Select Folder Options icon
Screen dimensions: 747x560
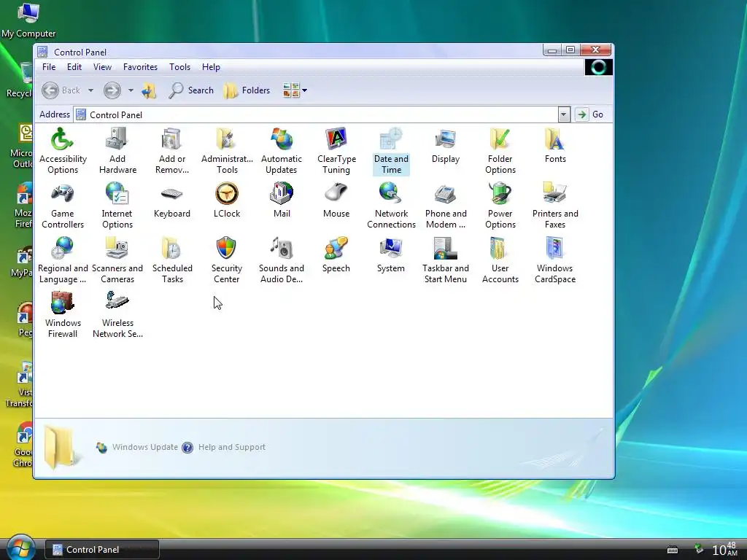500,150
